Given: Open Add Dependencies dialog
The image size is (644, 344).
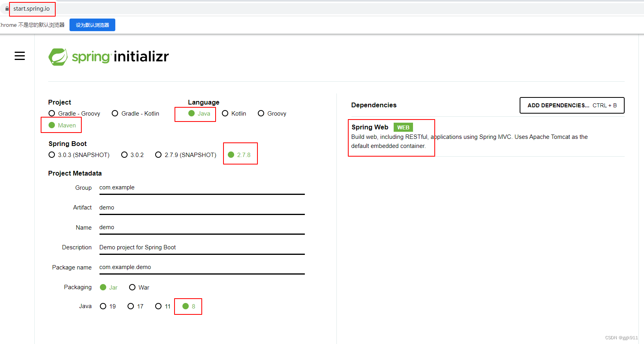Looking at the screenshot, I should pyautogui.click(x=572, y=105).
